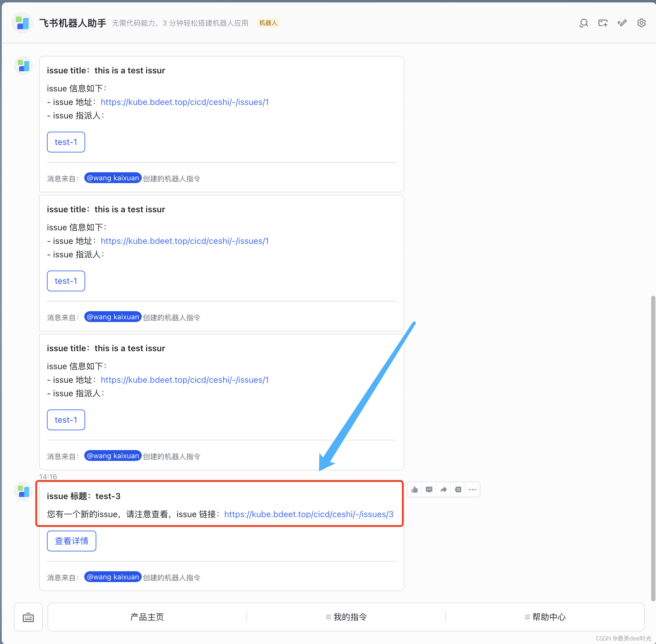The image size is (656, 644).
Task: Open the issues/3 link
Action: tap(309, 514)
